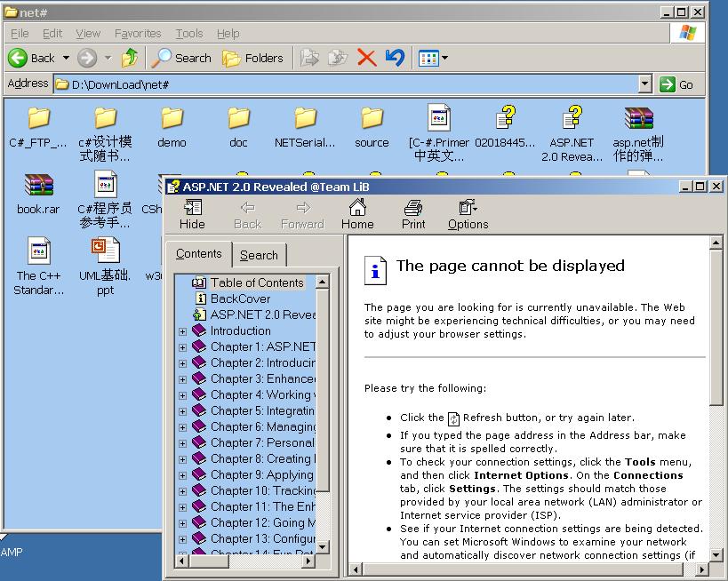
Task: Expand Chapter 1: ASP.NET node
Action: [x=182, y=347]
